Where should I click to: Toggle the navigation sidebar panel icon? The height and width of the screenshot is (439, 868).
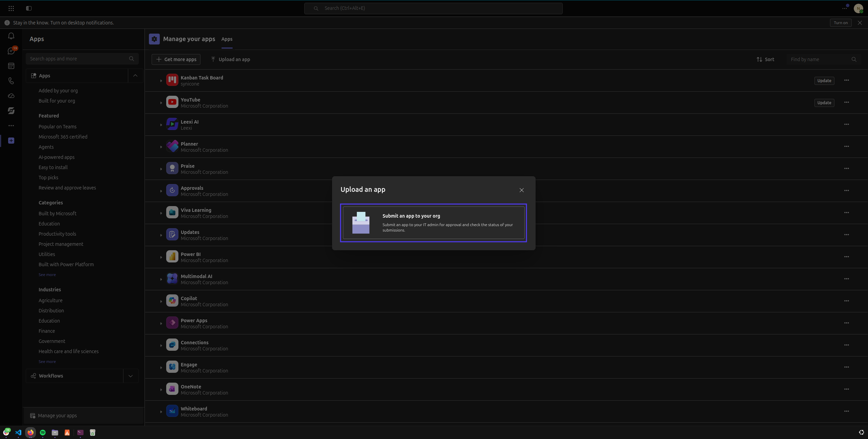(29, 8)
